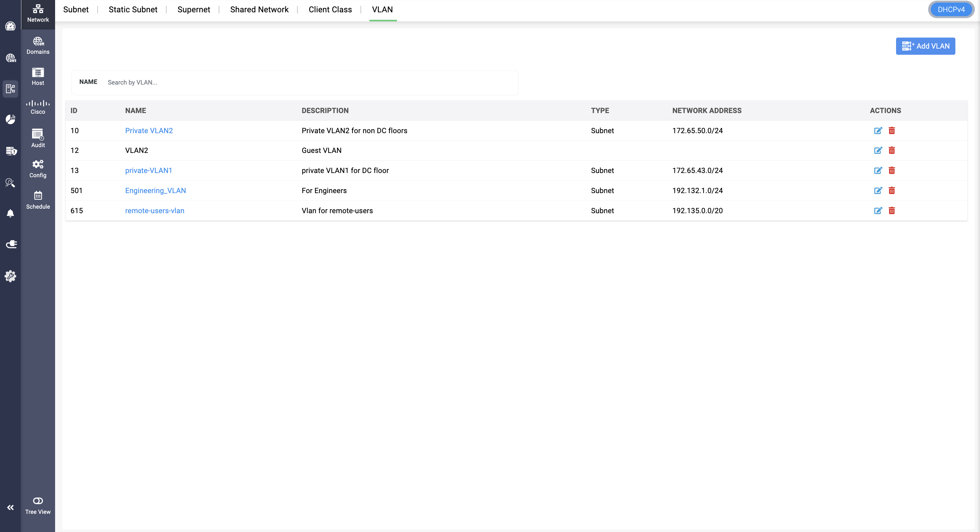Focus the Search by VLAN field
Image resolution: width=980 pixels, height=532 pixels.
click(304, 83)
